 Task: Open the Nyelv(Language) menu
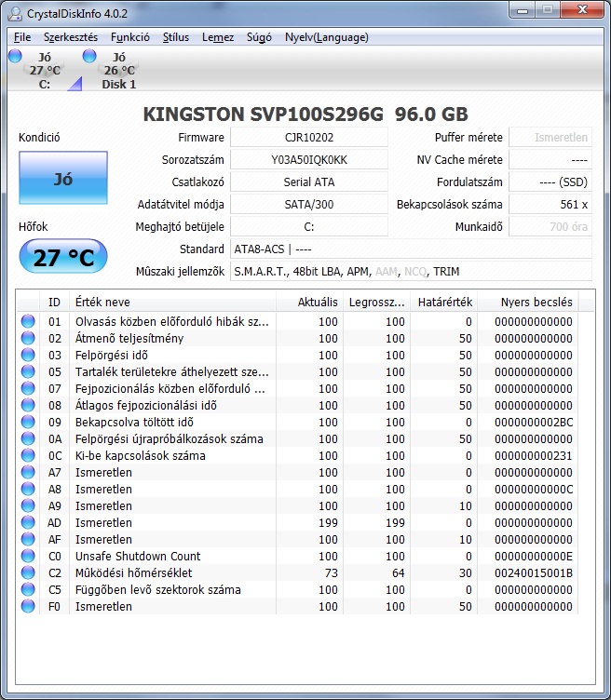click(327, 37)
